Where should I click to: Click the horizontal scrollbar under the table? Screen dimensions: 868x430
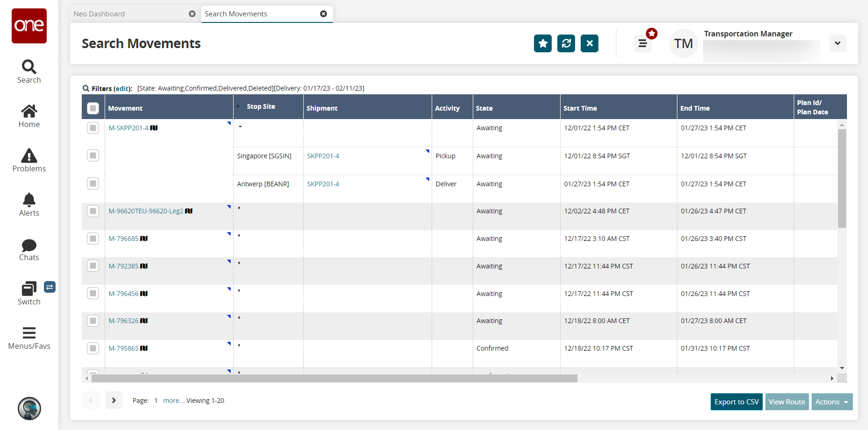pos(334,378)
